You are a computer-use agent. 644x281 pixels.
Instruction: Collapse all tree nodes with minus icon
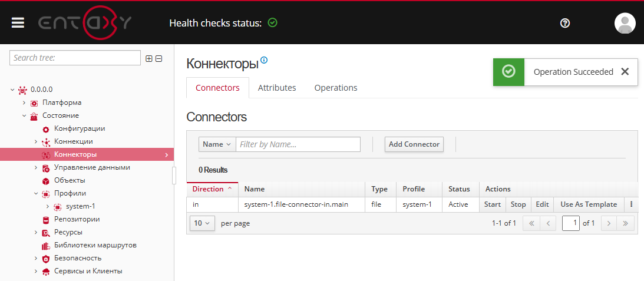coord(158,58)
